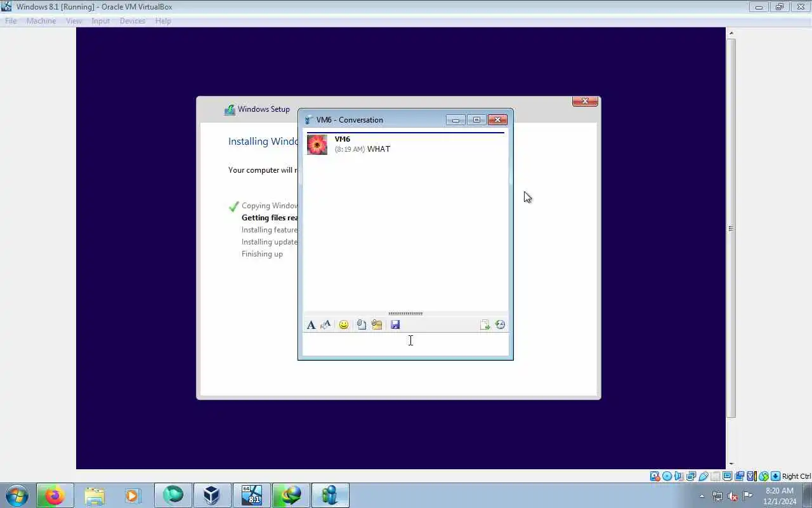The width and height of the screenshot is (812, 508).
Task: Click the VirtualBox USB status indicator
Action: click(703, 476)
